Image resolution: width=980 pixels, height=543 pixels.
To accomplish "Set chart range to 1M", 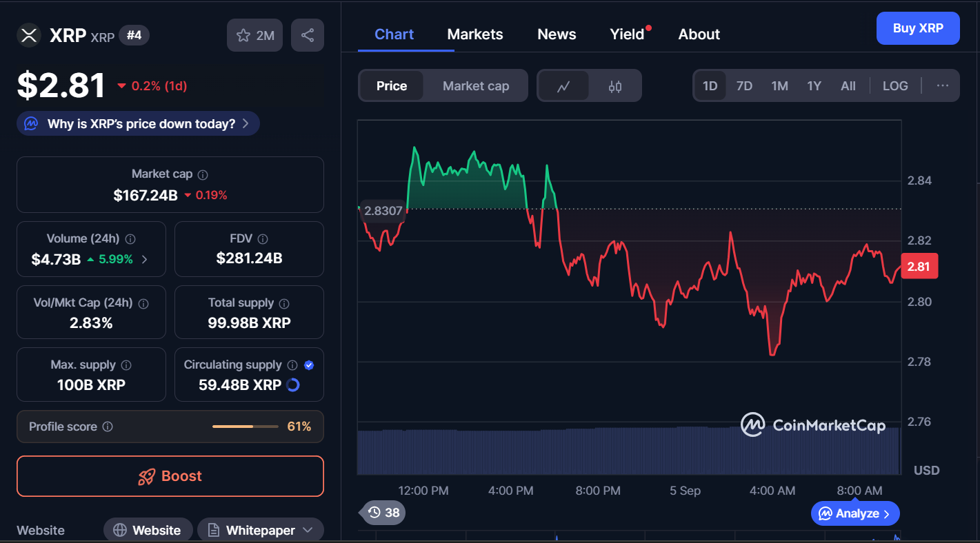I will 779,86.
